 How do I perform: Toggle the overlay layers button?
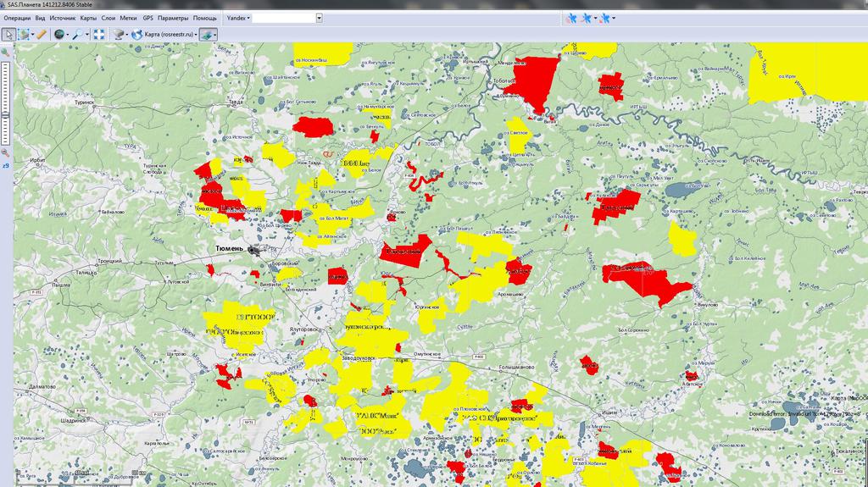point(207,34)
